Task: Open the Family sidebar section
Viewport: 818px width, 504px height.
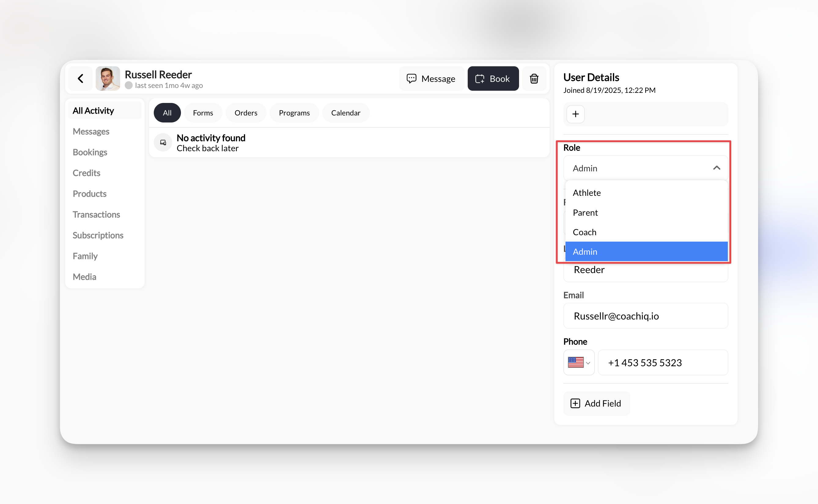Action: 85,256
